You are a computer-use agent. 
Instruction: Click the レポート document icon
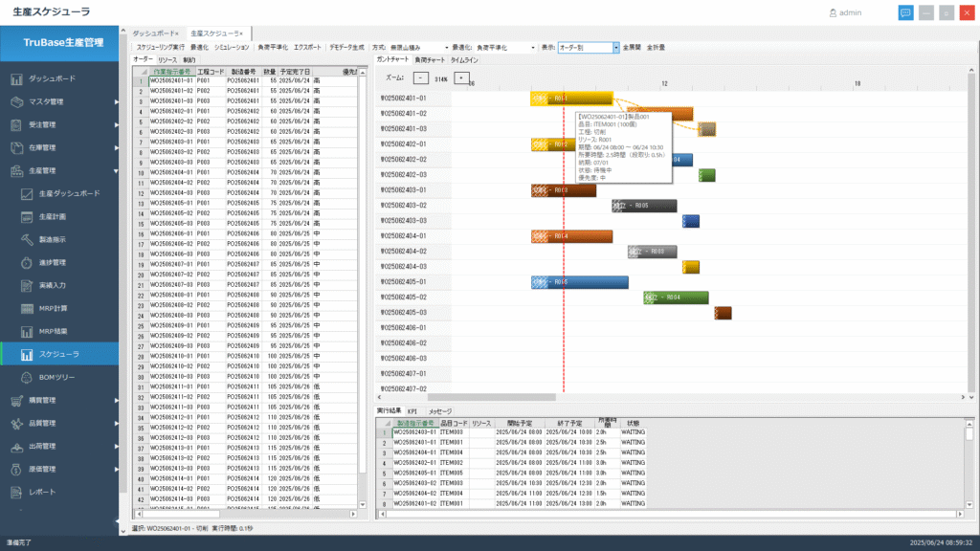tap(17, 493)
